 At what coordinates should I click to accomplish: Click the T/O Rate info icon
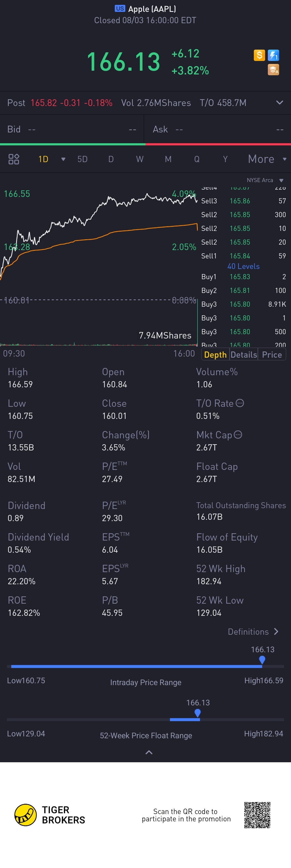[240, 403]
